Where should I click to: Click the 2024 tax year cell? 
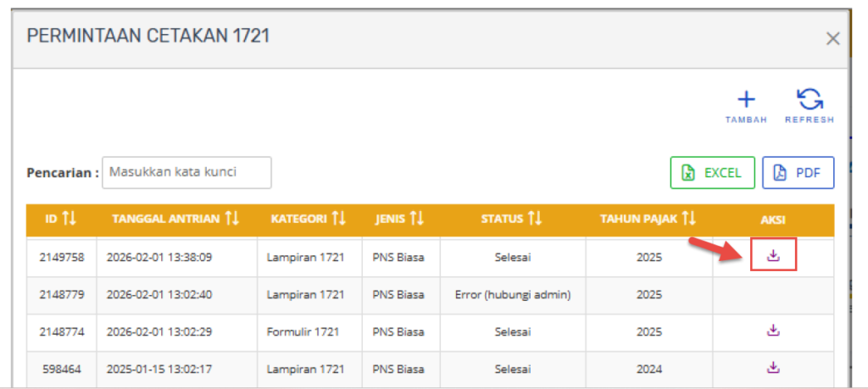(x=648, y=370)
